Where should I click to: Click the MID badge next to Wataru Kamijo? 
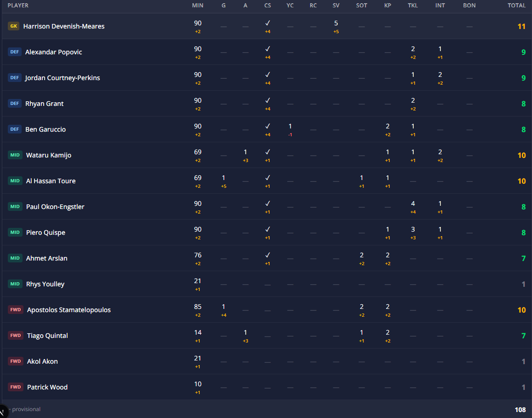[x=15, y=155]
